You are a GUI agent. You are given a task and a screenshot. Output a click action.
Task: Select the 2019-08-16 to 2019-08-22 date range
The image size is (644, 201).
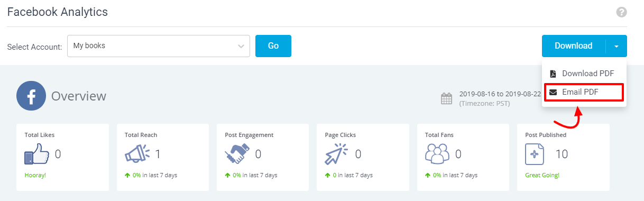[500, 94]
